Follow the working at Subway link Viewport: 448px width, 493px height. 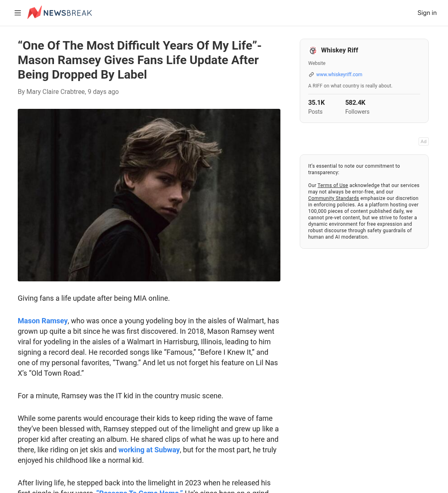pyautogui.click(x=149, y=450)
